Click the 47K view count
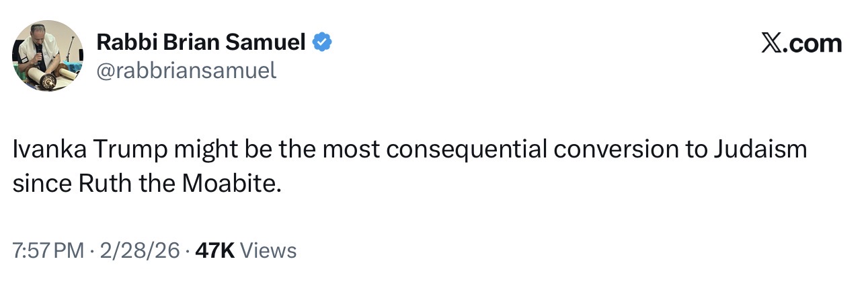 tap(214, 251)
